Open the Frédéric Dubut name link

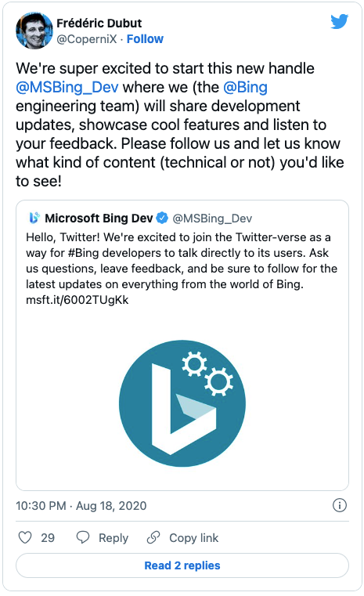[99, 23]
